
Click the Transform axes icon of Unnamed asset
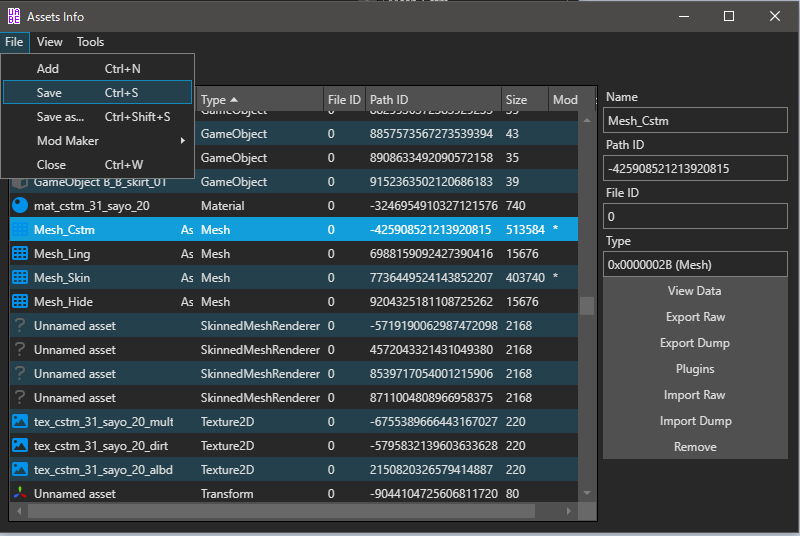(20, 493)
